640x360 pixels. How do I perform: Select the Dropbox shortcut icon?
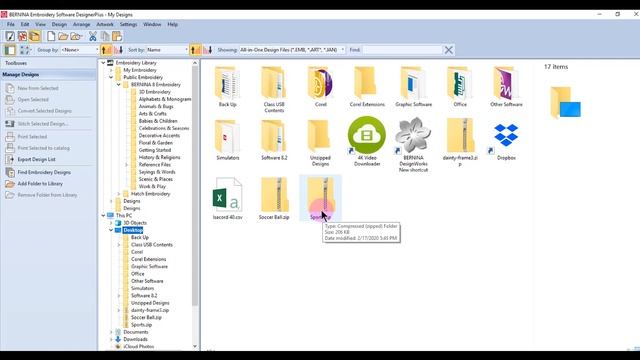point(506,139)
